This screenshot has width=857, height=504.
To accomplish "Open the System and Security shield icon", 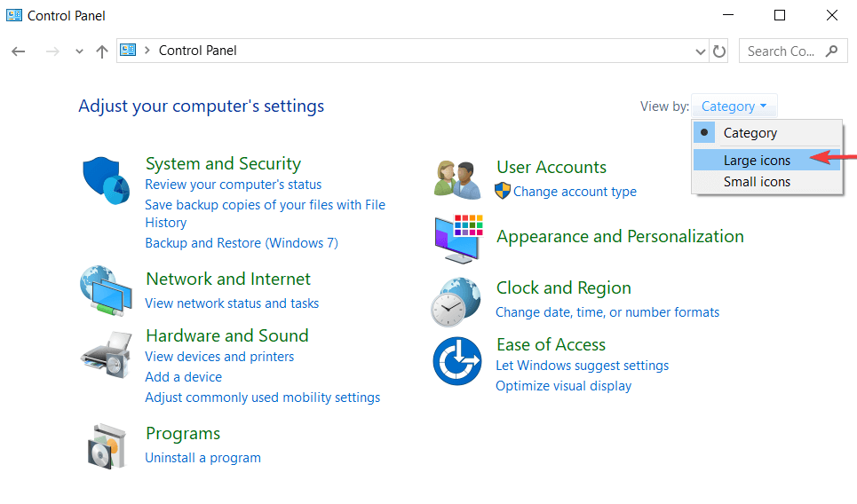I will point(106,180).
